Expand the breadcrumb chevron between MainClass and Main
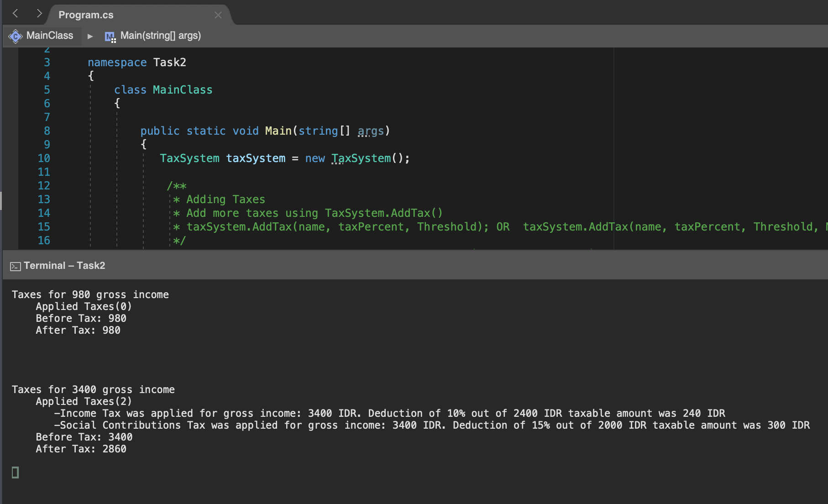 90,36
